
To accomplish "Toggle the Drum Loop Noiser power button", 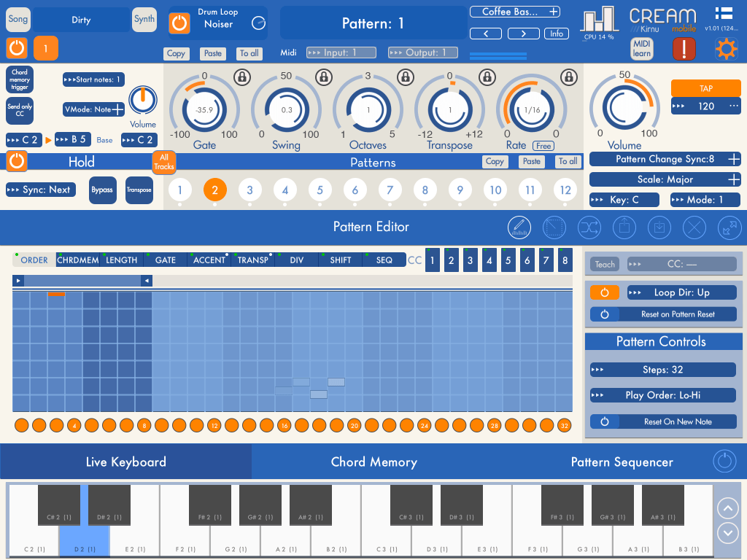I will click(x=179, y=23).
